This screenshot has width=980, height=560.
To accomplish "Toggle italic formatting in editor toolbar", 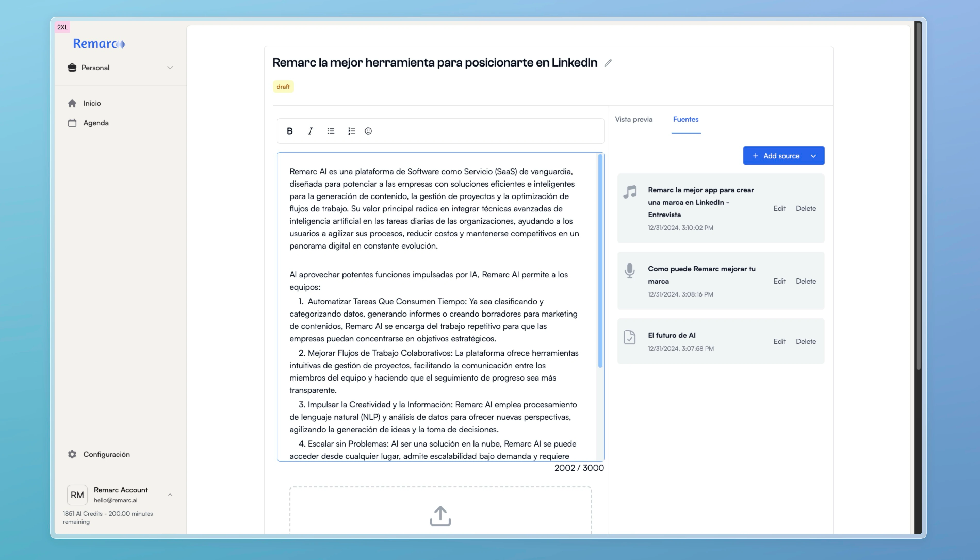I will click(311, 131).
